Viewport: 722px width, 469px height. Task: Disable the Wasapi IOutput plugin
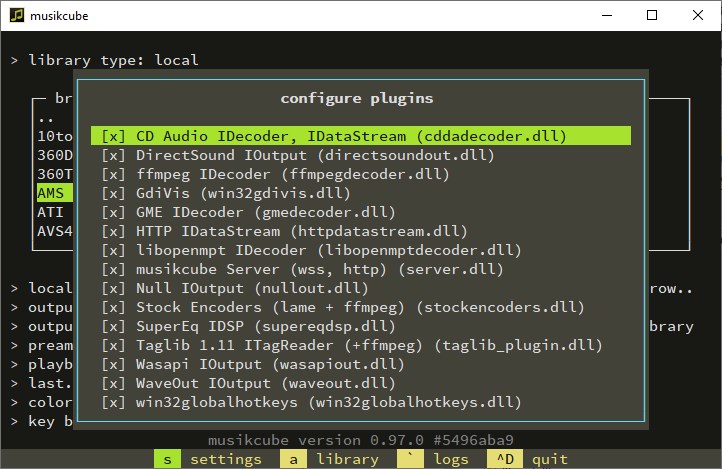[x=113, y=364]
